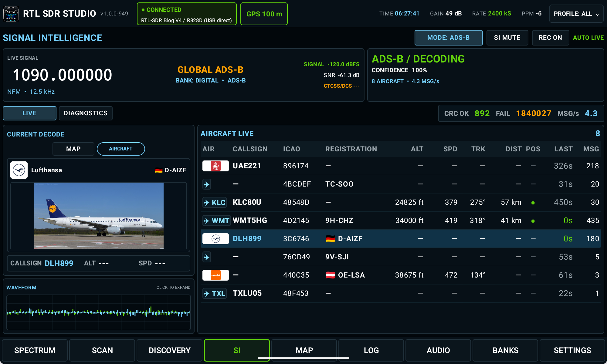This screenshot has height=364, width=607.
Task: Click the easyJet logo in OE-LSA row
Action: (x=215, y=275)
